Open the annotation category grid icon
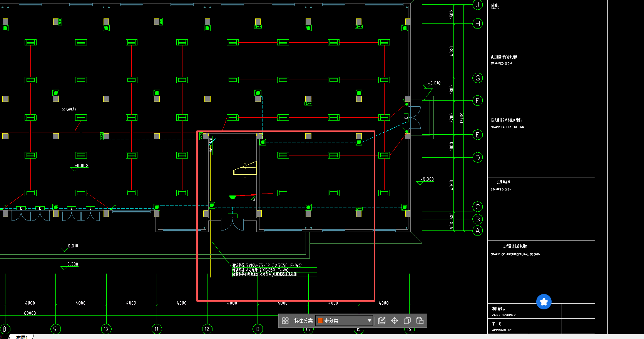This screenshot has width=644, height=339. (x=285, y=321)
